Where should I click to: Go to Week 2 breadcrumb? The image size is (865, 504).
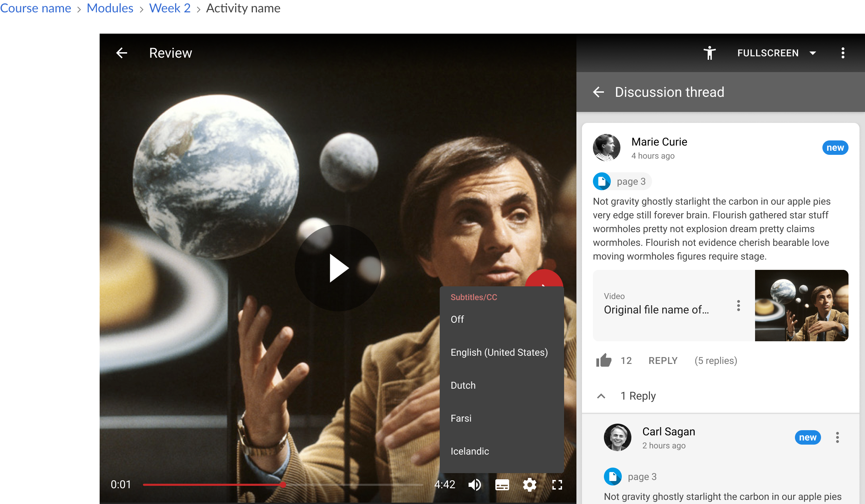pyautogui.click(x=170, y=8)
